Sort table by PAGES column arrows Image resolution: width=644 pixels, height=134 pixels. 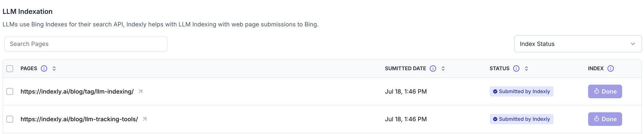click(54, 69)
